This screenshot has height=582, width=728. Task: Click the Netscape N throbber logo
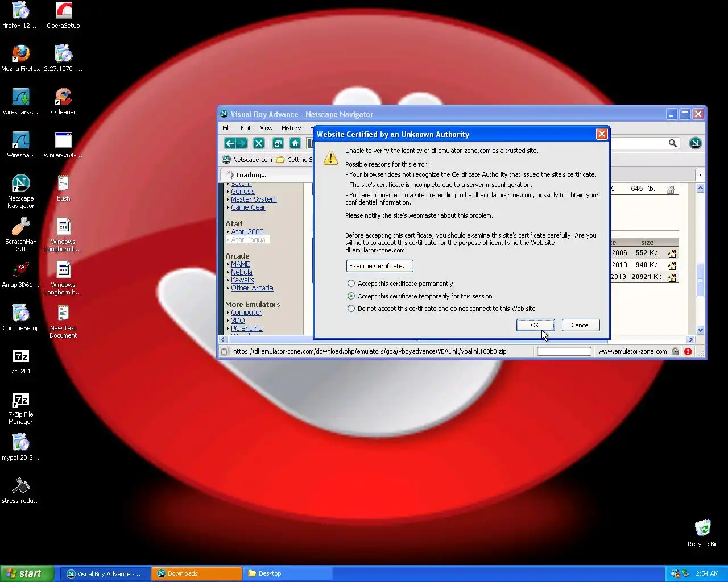[695, 143]
